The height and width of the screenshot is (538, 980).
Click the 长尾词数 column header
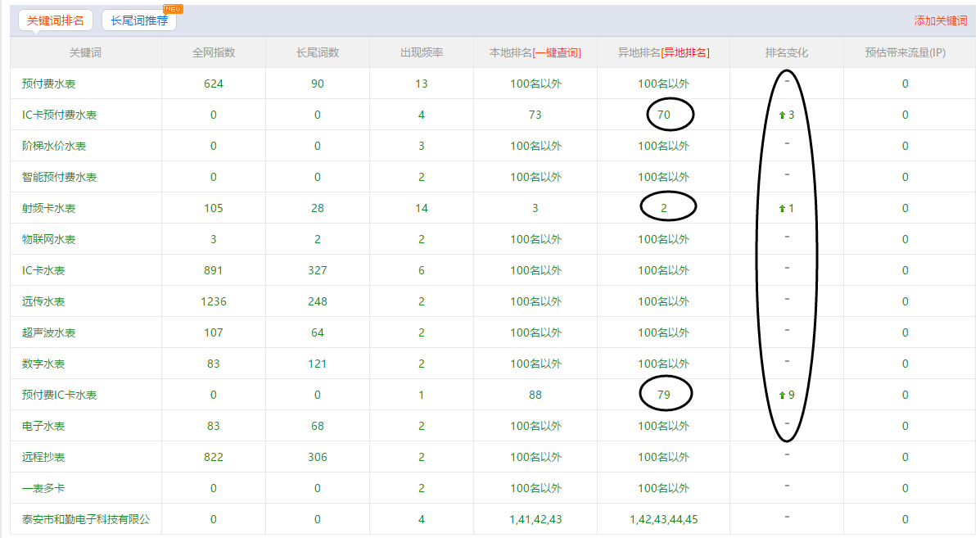(x=318, y=52)
